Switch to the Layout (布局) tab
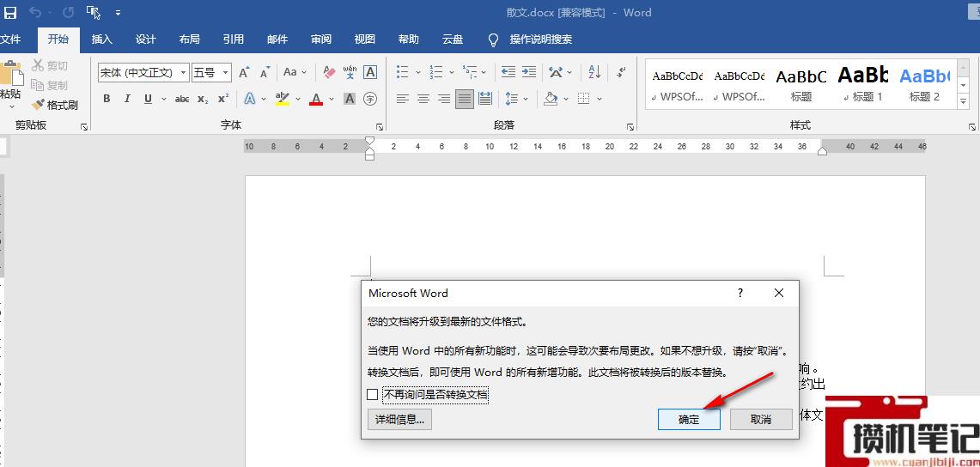This screenshot has width=980, height=467. (189, 39)
